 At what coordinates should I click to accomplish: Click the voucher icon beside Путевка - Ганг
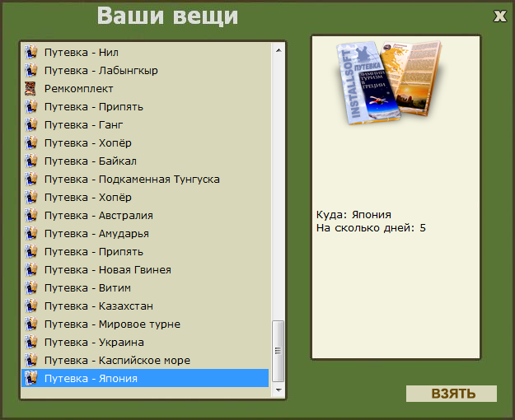tap(30, 125)
